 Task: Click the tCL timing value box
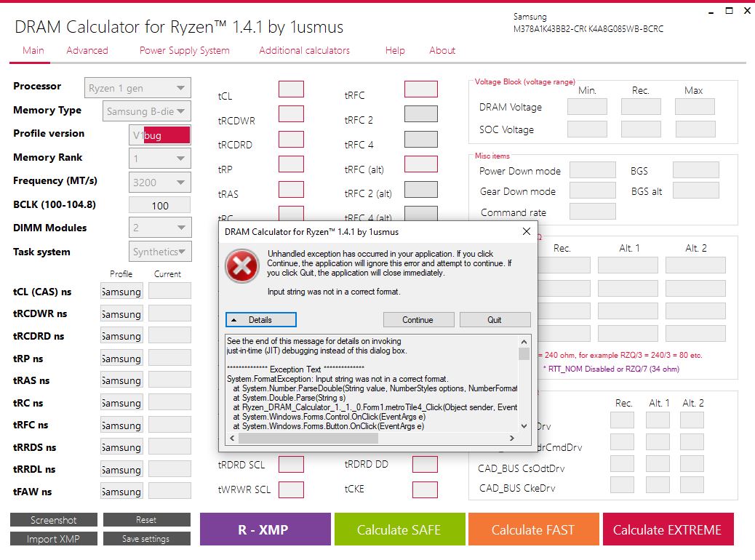click(291, 89)
